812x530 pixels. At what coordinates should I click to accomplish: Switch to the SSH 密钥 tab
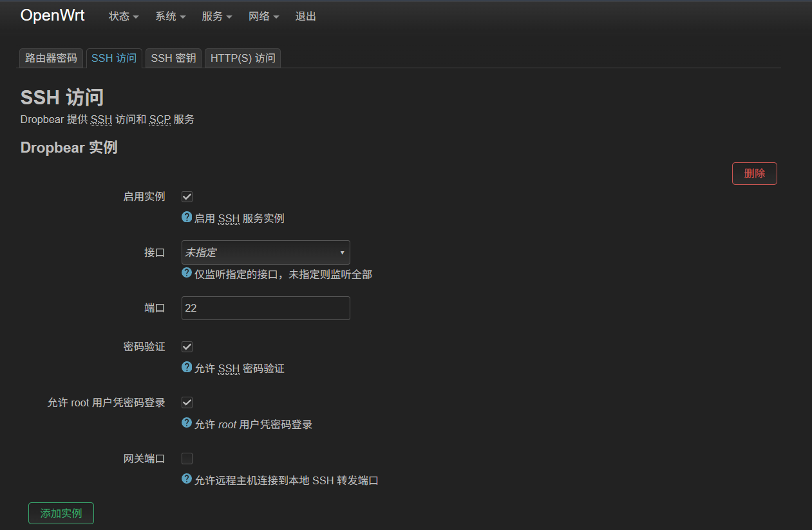tap(173, 58)
